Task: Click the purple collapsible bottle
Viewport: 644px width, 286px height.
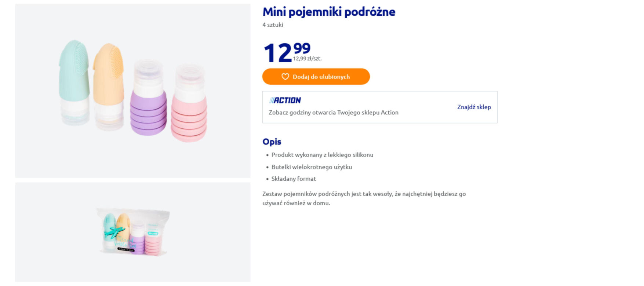Action: 148,98
